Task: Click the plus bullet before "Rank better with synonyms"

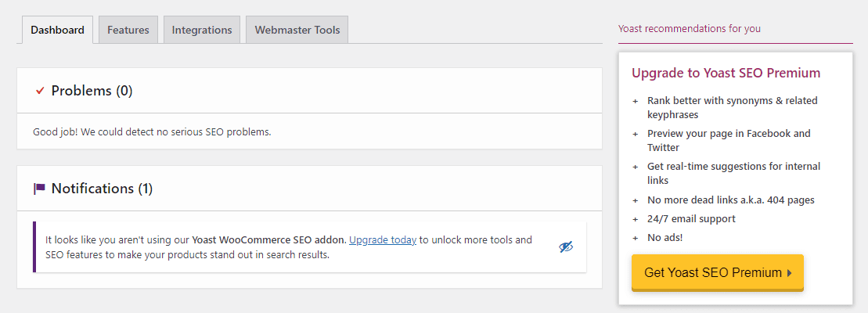Action: tap(636, 101)
